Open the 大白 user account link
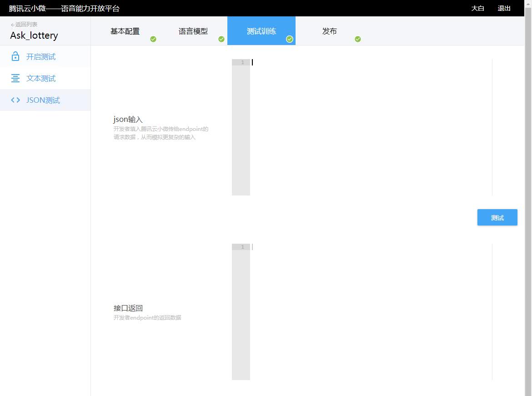The height and width of the screenshot is (396, 532). (x=477, y=8)
